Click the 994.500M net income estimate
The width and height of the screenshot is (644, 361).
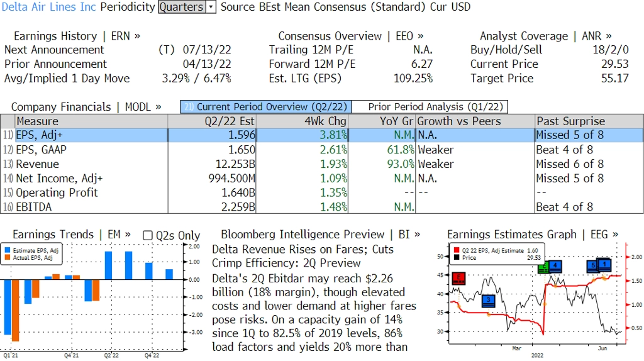click(232, 178)
